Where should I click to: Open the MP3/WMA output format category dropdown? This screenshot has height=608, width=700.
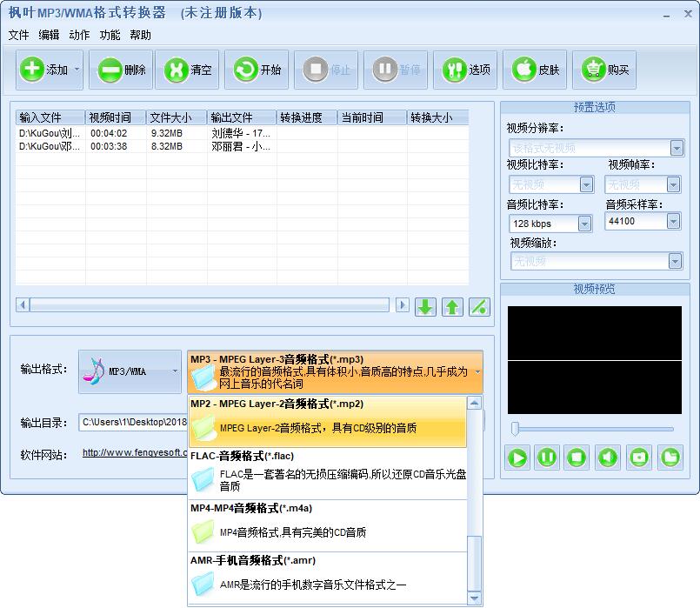tap(130, 371)
